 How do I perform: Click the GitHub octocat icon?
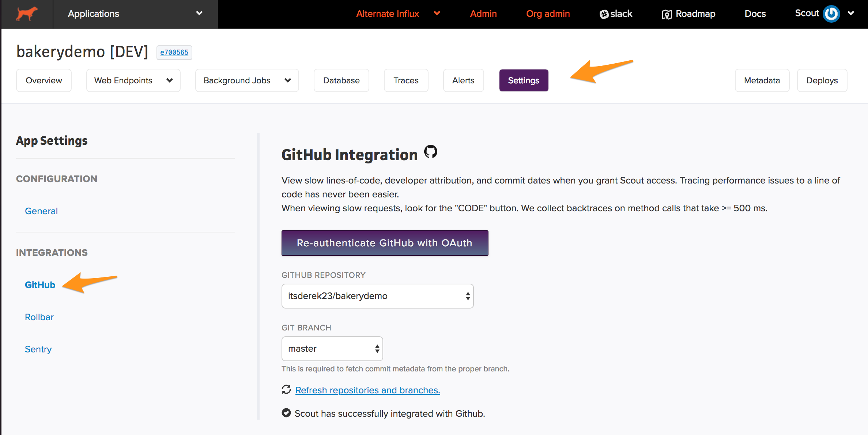[431, 152]
